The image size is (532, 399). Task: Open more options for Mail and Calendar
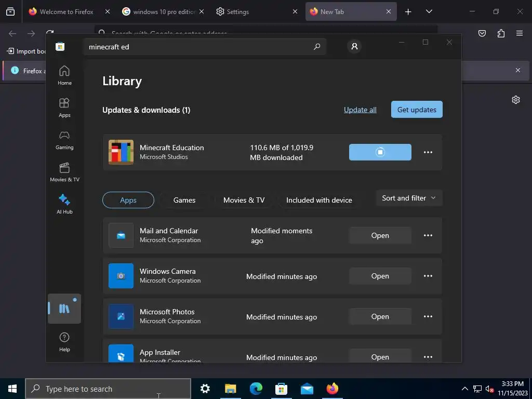point(428,235)
